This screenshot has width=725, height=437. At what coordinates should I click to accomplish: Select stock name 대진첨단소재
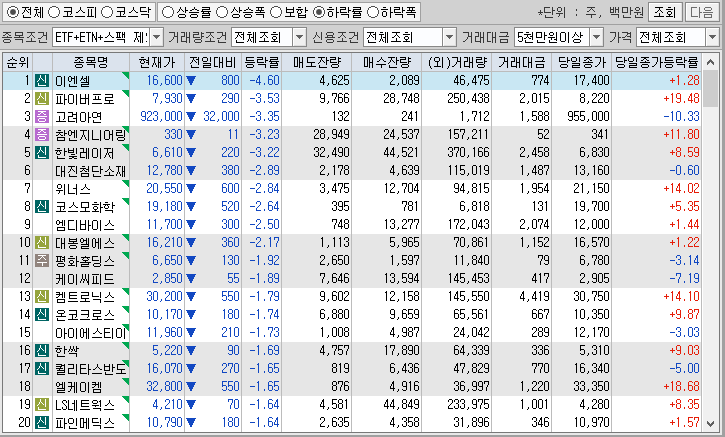pyautogui.click(x=91, y=171)
